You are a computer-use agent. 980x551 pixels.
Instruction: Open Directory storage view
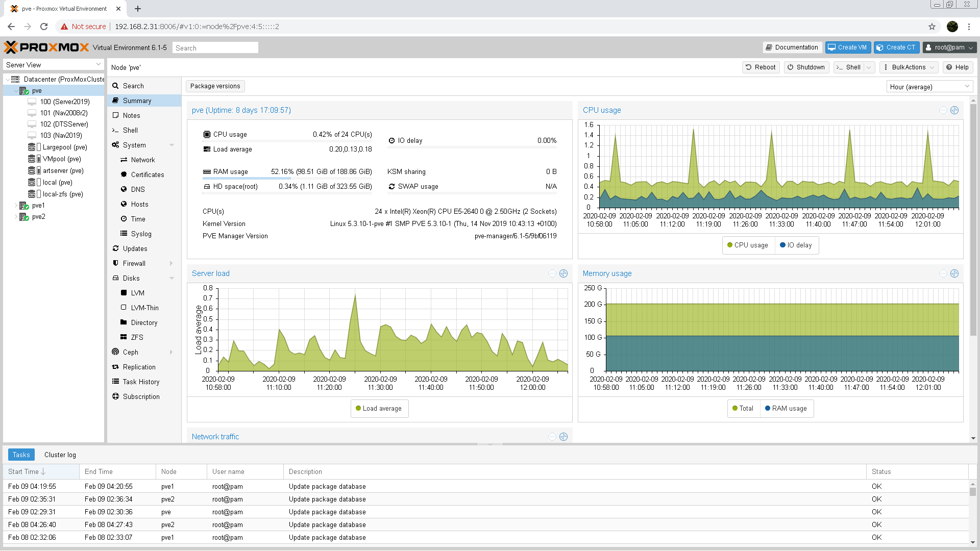click(144, 322)
